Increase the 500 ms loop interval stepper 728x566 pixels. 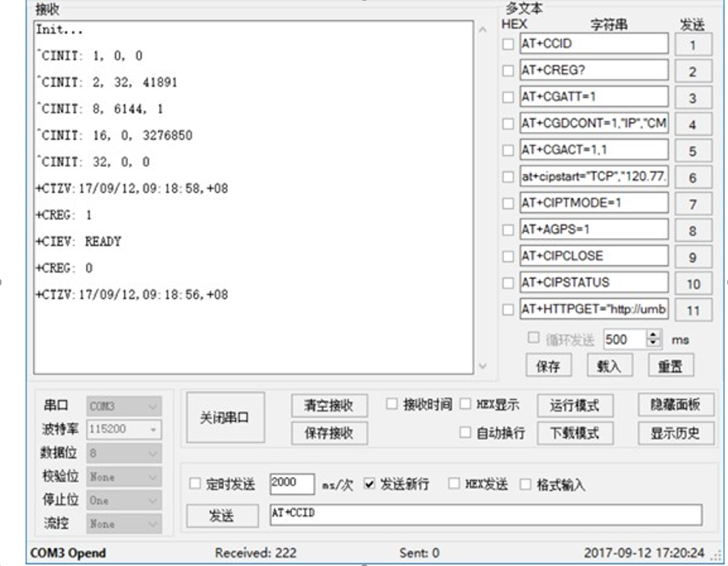[x=652, y=335]
